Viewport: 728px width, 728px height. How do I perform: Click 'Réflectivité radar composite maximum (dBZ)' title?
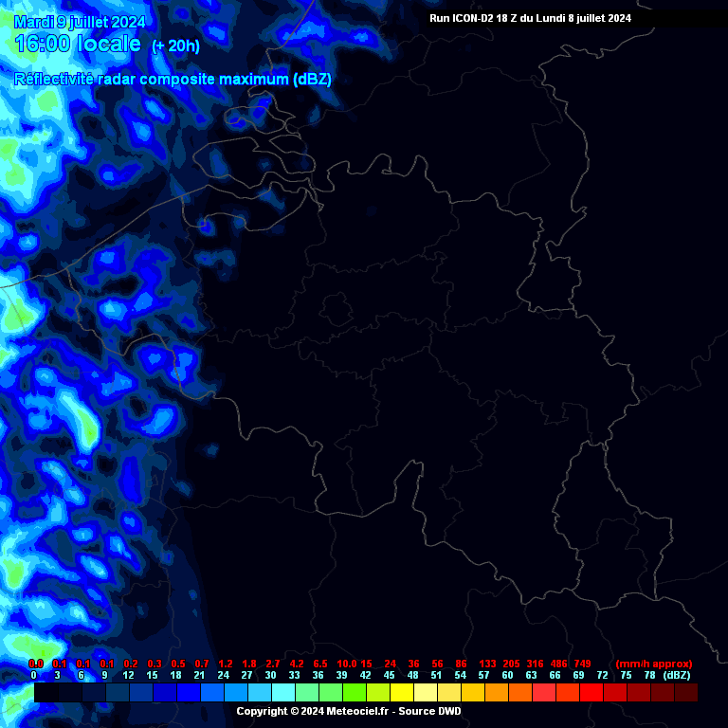(173, 80)
